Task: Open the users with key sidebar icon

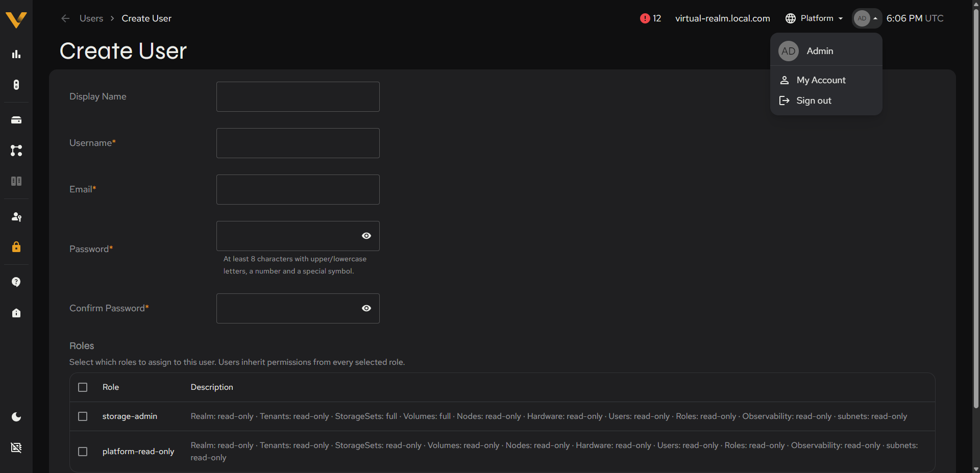Action: pos(16,217)
